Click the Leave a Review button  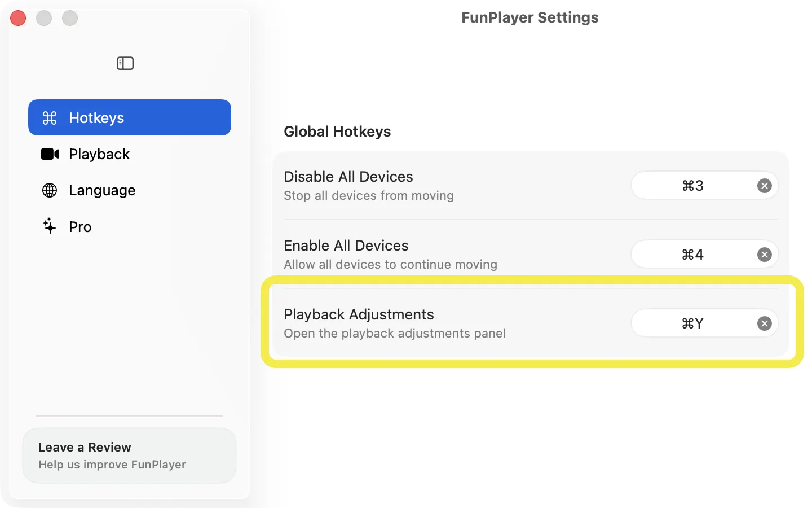pyautogui.click(x=129, y=455)
